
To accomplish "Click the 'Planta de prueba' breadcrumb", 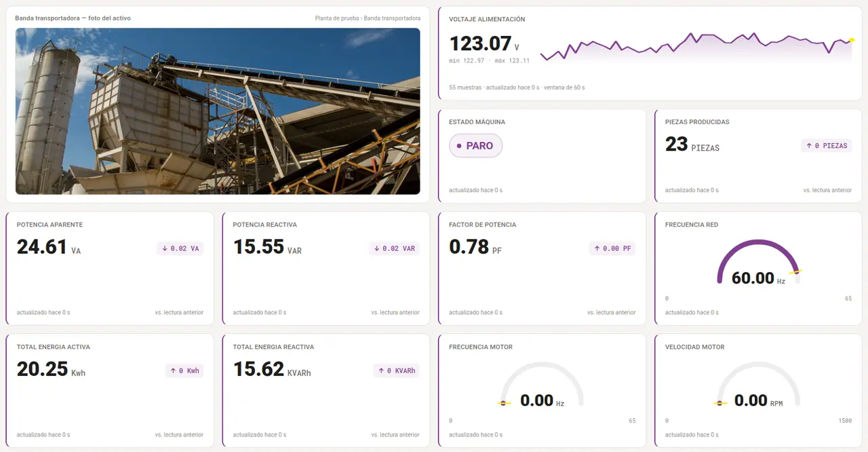I will (x=337, y=18).
